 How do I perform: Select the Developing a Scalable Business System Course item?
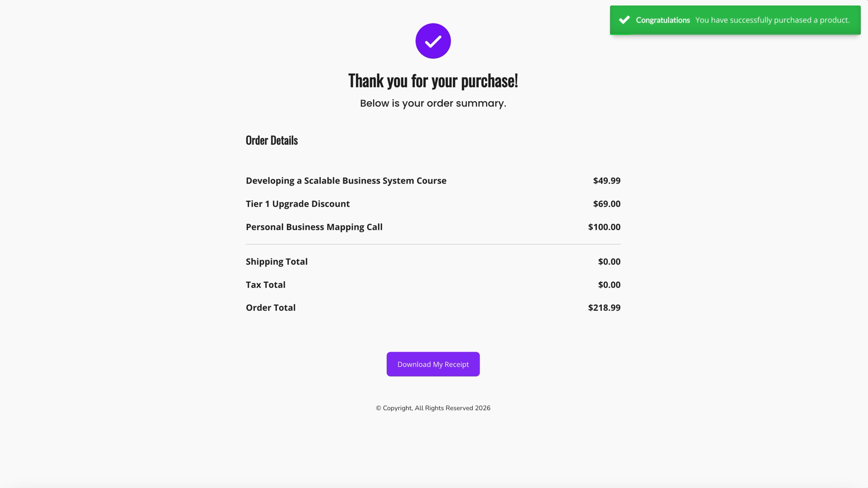(346, 181)
